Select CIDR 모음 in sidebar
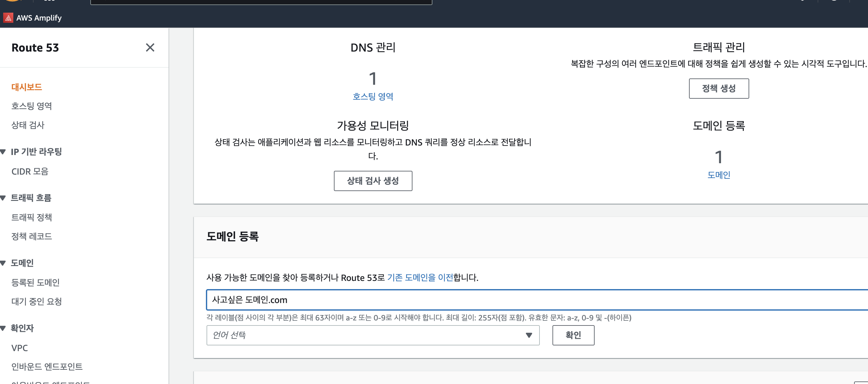 coord(30,172)
